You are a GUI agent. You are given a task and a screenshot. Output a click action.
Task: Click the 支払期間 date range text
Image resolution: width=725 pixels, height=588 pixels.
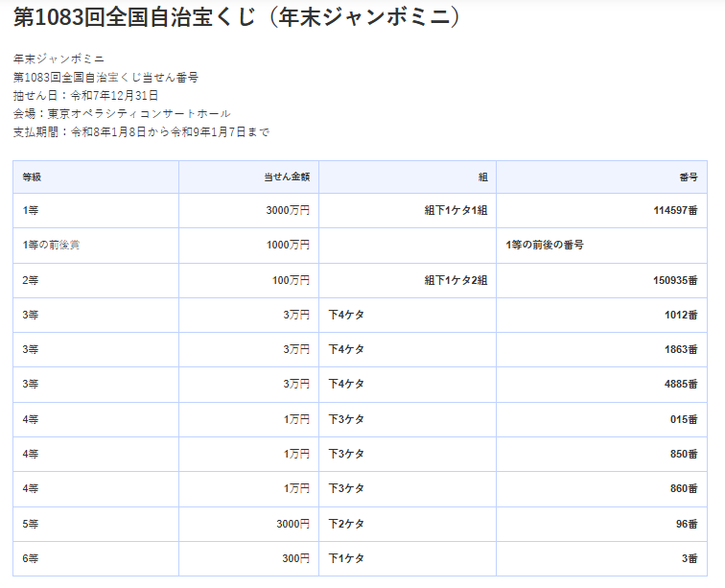pos(141,131)
